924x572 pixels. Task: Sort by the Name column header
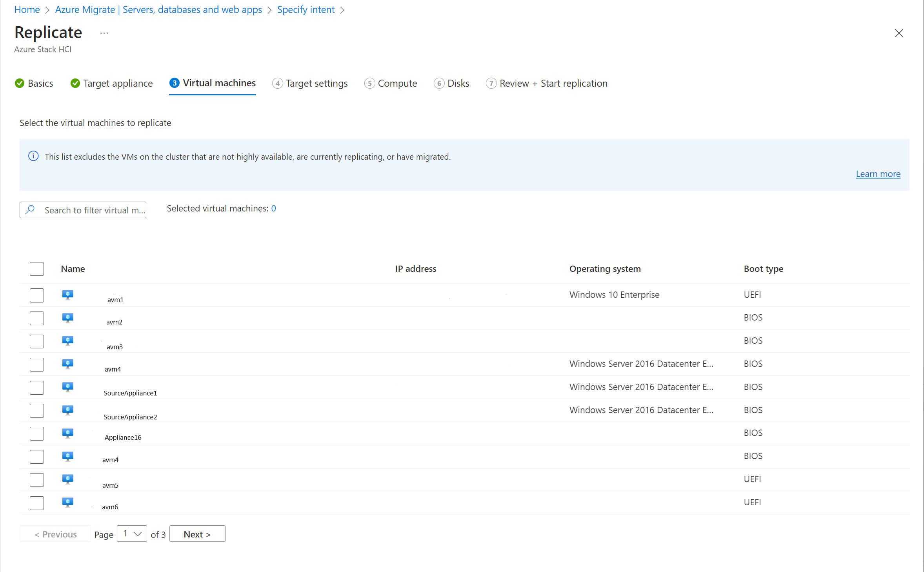pos(73,269)
